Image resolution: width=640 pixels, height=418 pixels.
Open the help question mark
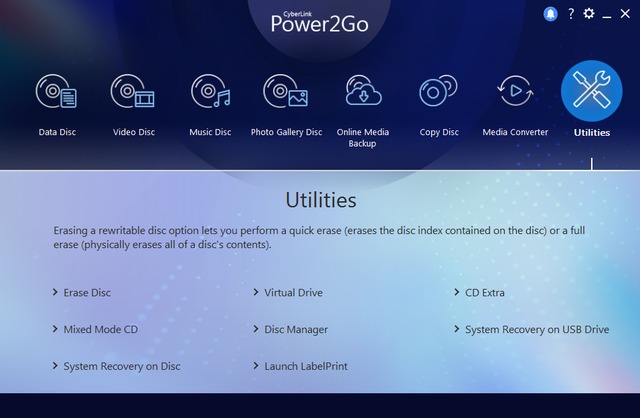coord(570,14)
